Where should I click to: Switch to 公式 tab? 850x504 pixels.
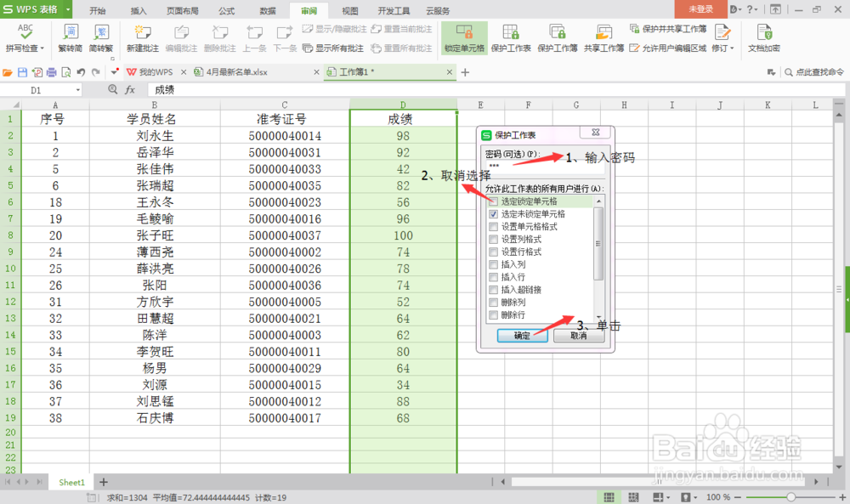227,10
